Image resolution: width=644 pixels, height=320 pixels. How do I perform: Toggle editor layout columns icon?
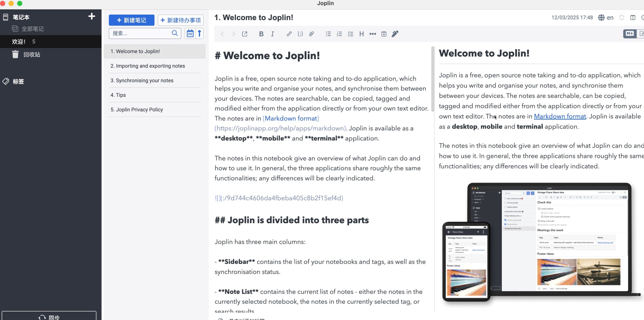pos(633,18)
